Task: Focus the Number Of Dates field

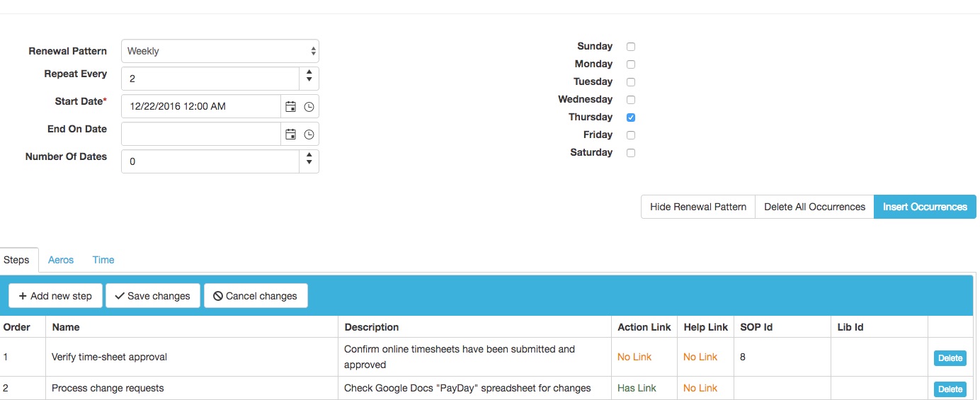Action: tap(210, 161)
